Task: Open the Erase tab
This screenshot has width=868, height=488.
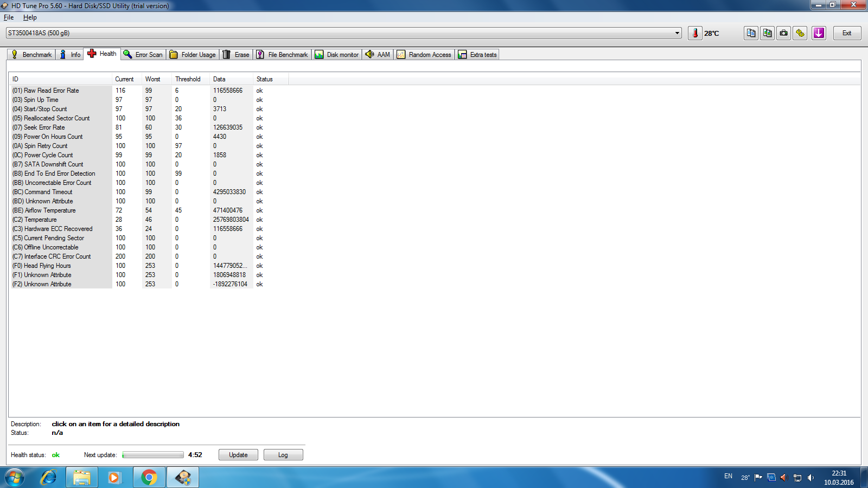Action: coord(236,55)
